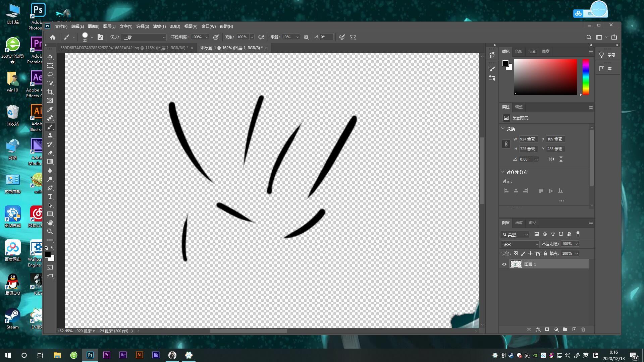The width and height of the screenshot is (644, 362).
Task: Collapse the 变换 section
Action: pos(503,128)
